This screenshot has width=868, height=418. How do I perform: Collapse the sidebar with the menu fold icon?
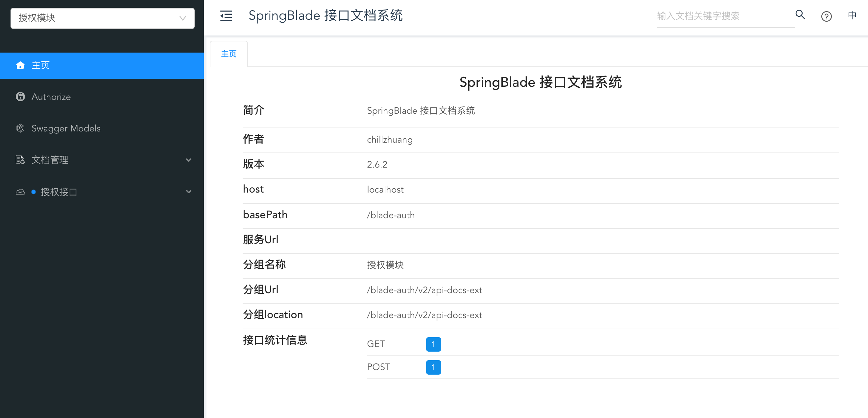point(226,16)
